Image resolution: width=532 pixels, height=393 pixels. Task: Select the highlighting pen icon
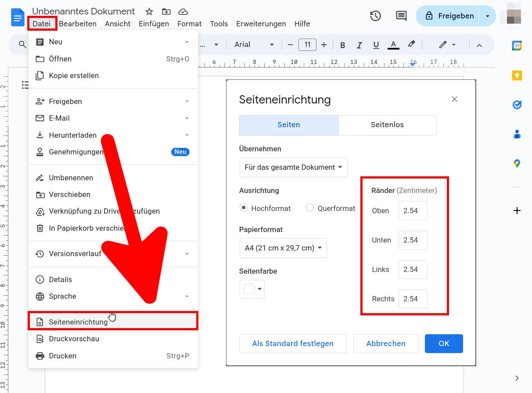(411, 44)
